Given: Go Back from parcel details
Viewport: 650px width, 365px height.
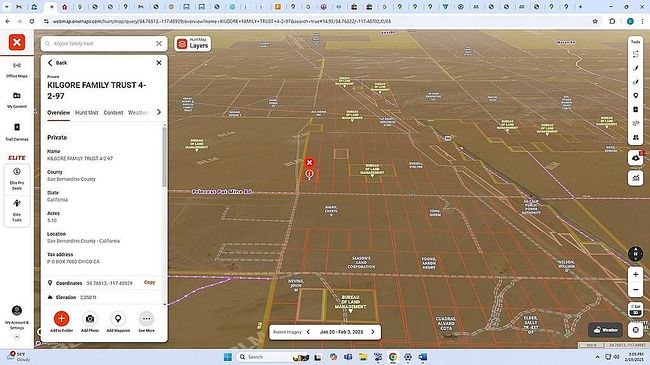Looking at the screenshot, I should tap(57, 63).
